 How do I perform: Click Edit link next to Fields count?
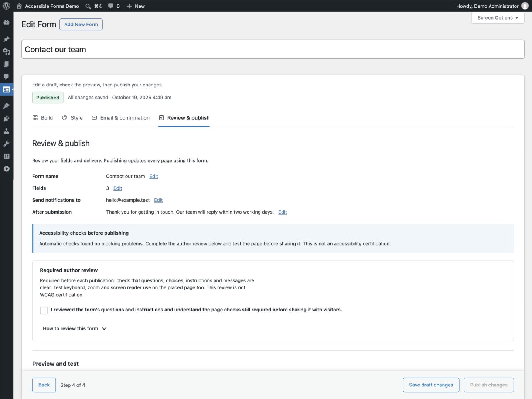pos(117,188)
